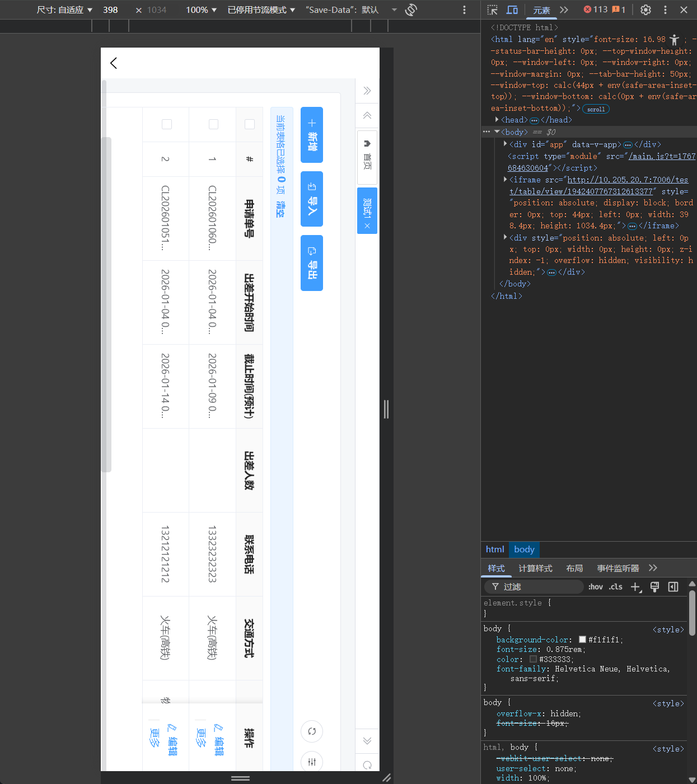The image size is (697, 784).
Task: Open the 100% zoom dropdown
Action: [201, 10]
